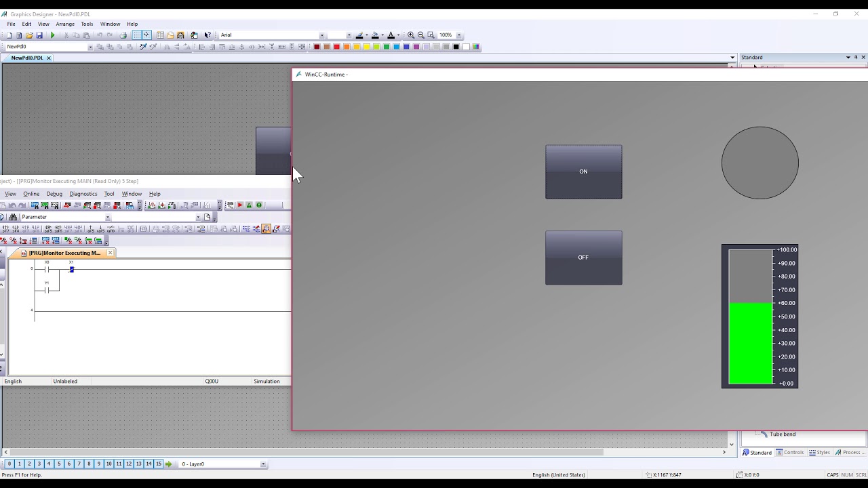Click the ON button in WinCC Runtime

[x=583, y=171]
